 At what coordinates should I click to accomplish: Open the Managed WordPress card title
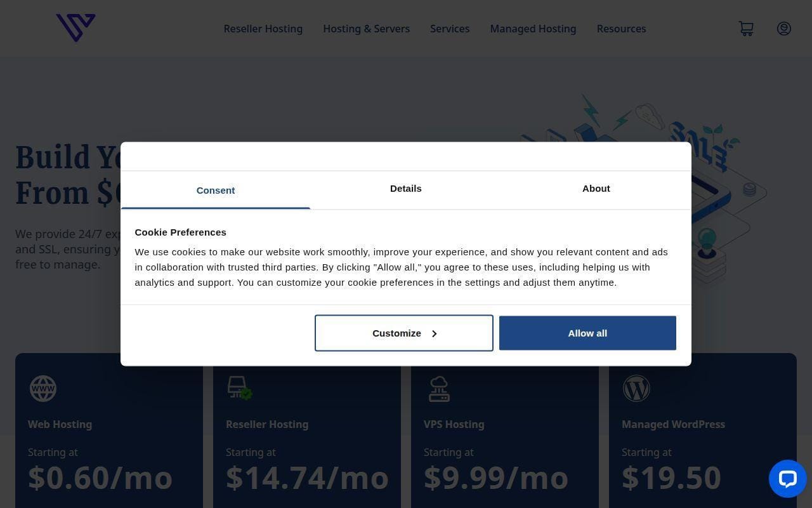point(673,424)
